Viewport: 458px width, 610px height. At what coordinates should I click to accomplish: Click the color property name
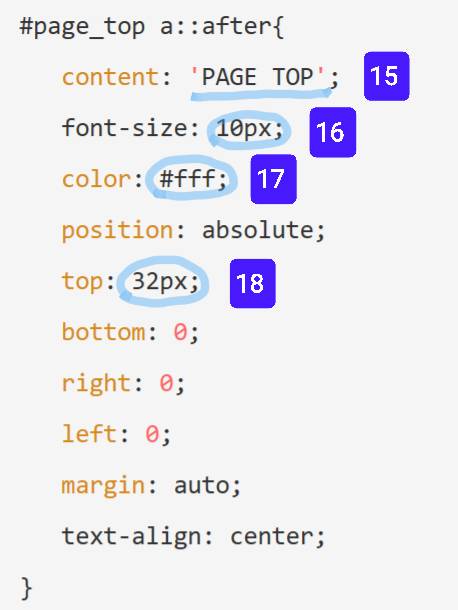click(96, 179)
